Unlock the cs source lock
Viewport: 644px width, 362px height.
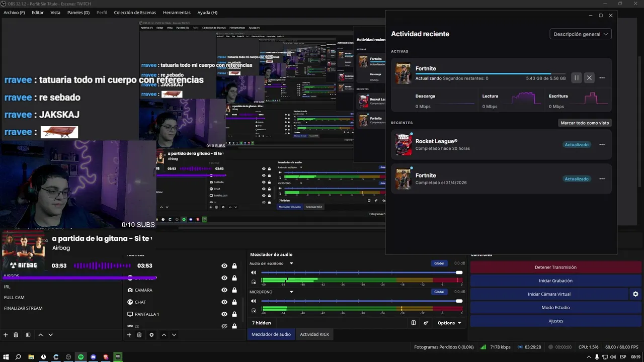234,326
